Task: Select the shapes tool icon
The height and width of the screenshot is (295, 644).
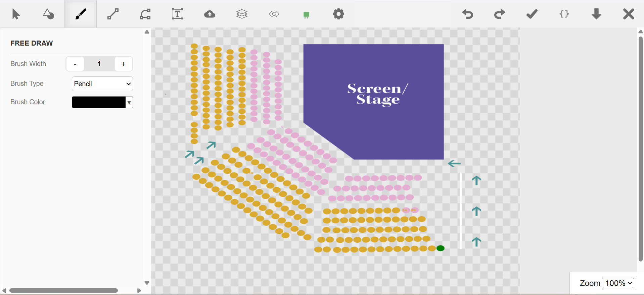Action: click(48, 14)
